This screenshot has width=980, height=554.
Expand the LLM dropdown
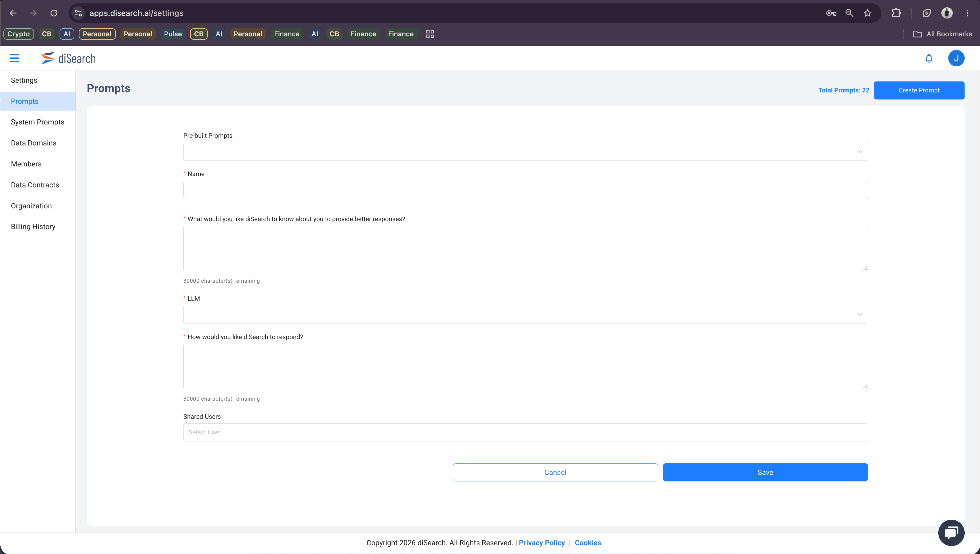[x=525, y=315]
